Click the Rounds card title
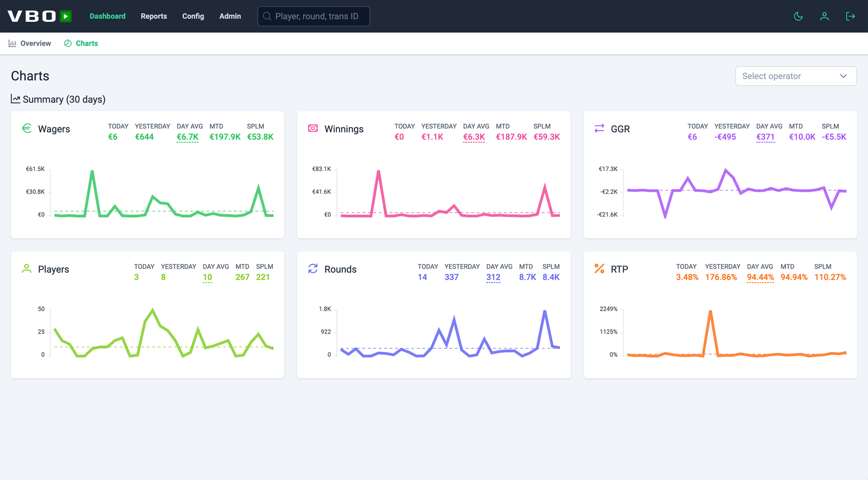This screenshot has width=868, height=480. 341,270
